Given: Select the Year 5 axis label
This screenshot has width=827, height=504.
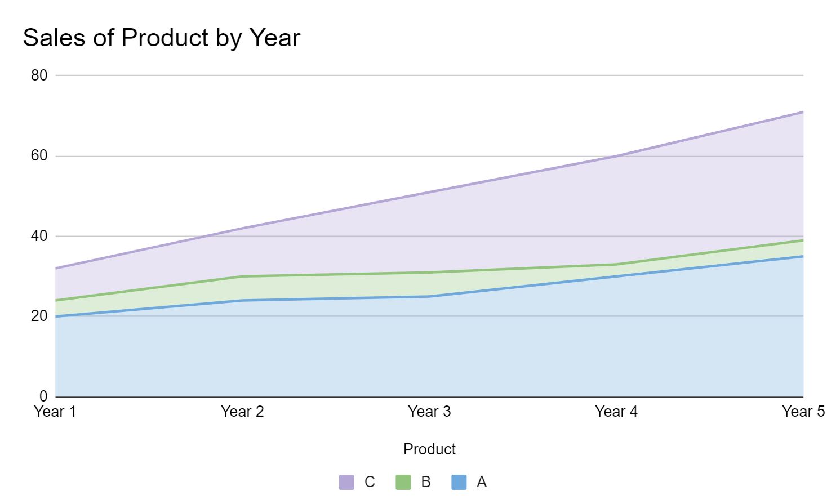Looking at the screenshot, I should click(803, 412).
